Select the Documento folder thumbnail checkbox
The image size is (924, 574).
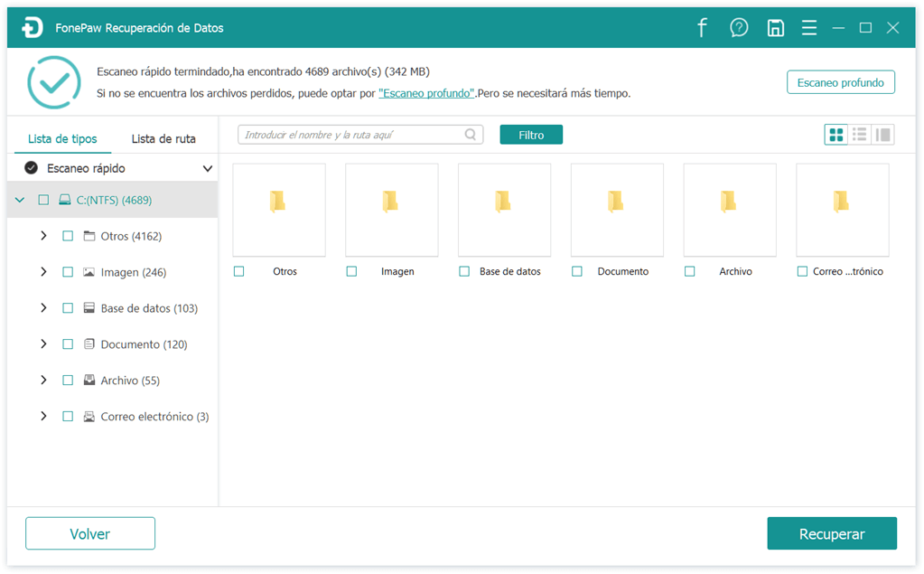577,271
